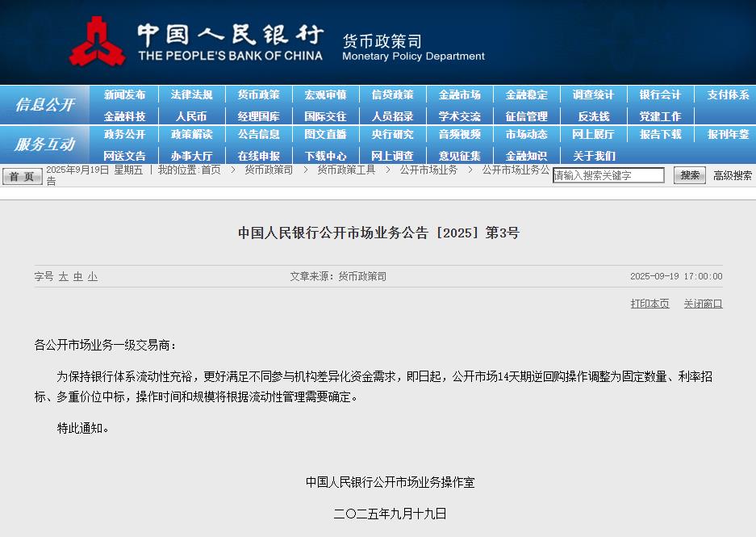Image resolution: width=756 pixels, height=537 pixels.
Task: Open the 货币政策 menu item
Action: [x=258, y=94]
